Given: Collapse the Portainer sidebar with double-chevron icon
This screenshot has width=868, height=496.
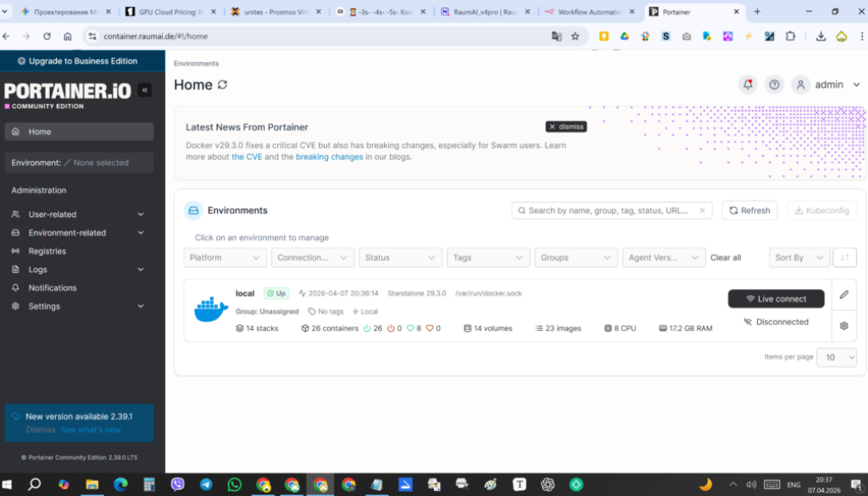Looking at the screenshot, I should (144, 90).
